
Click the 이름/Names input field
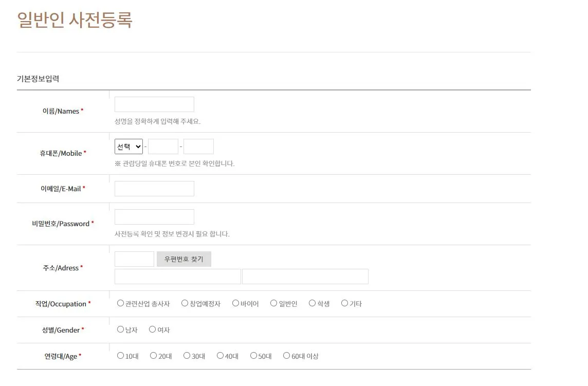154,104
